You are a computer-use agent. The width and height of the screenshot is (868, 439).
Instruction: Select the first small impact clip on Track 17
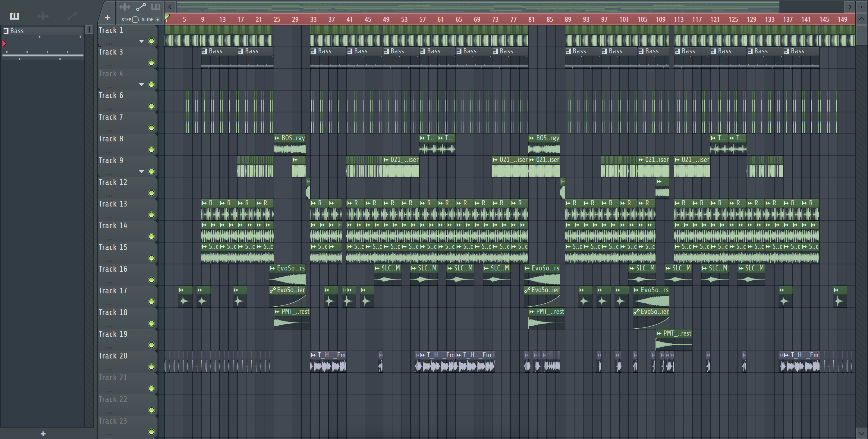pos(185,297)
